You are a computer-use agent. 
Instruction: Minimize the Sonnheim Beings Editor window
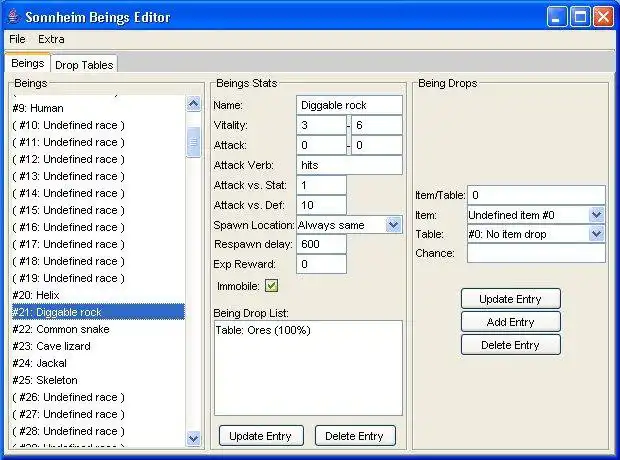click(x=557, y=17)
